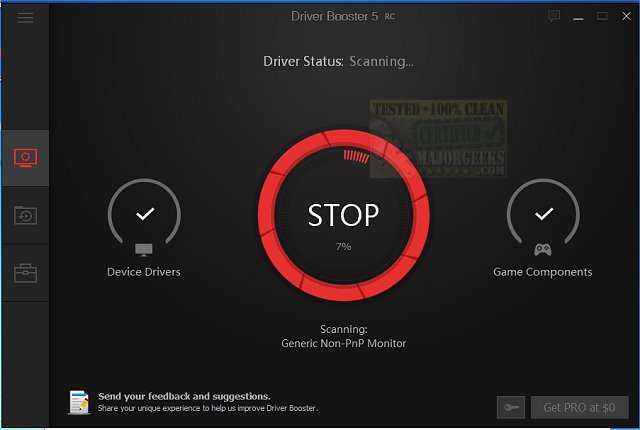Click Get PRO at $0 button

pyautogui.click(x=580, y=407)
